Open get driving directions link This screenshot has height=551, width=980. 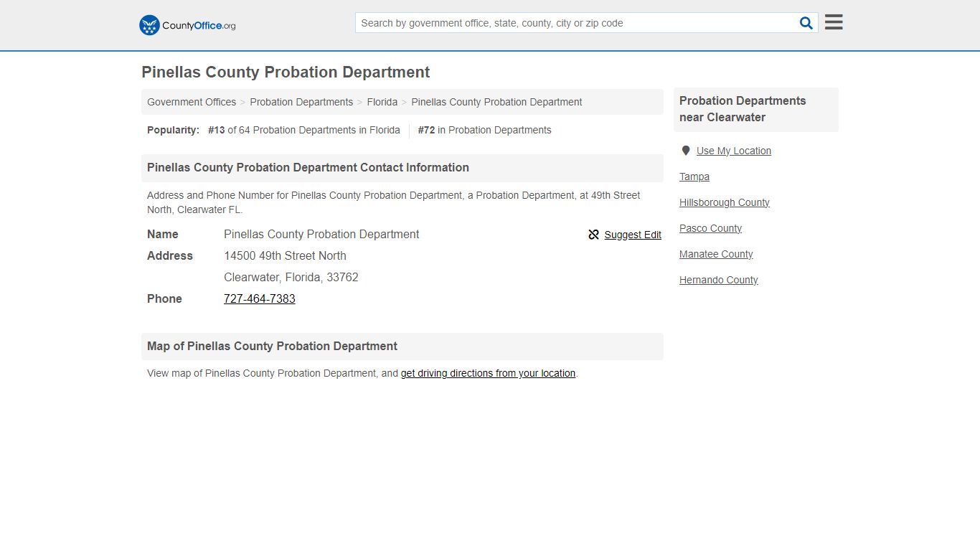(488, 373)
